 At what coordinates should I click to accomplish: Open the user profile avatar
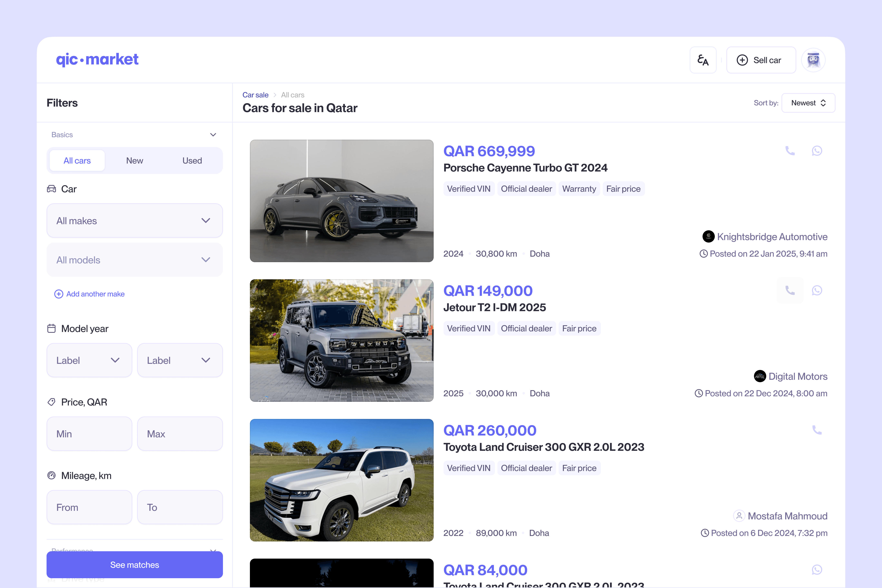coord(813,60)
